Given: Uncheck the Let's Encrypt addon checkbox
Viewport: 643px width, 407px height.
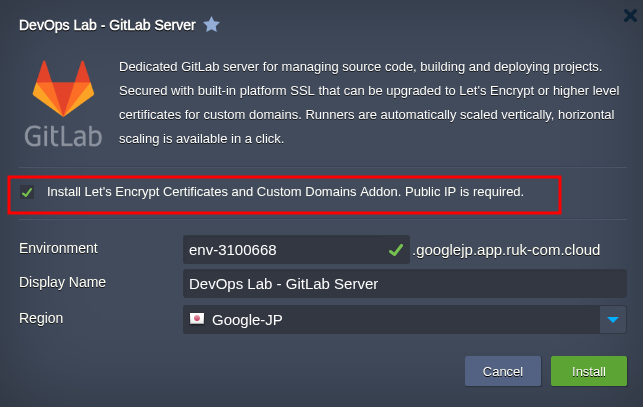Looking at the screenshot, I should coord(27,192).
